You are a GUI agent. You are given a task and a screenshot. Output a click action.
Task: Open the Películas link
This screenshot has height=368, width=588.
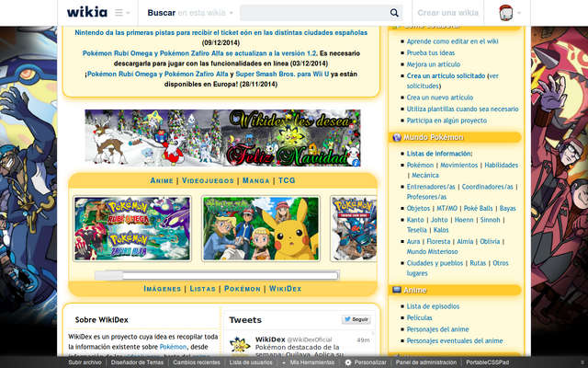pyautogui.click(x=419, y=318)
